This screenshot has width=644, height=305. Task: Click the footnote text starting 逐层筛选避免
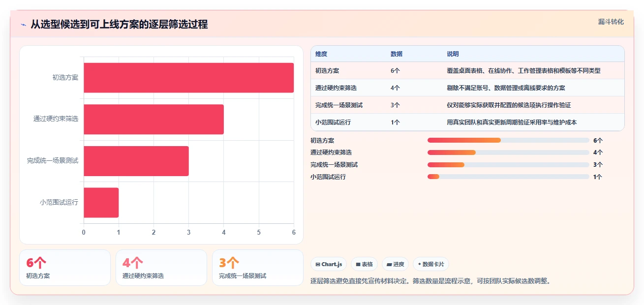coord(430,281)
